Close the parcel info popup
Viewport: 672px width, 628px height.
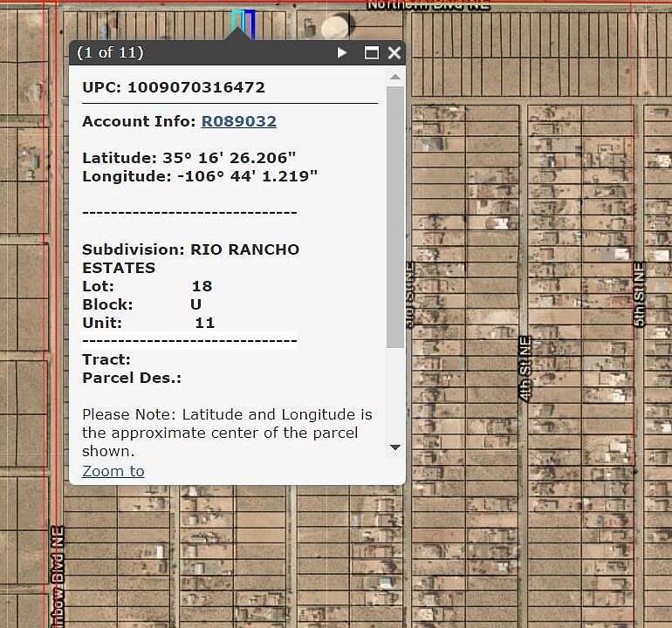point(394,53)
